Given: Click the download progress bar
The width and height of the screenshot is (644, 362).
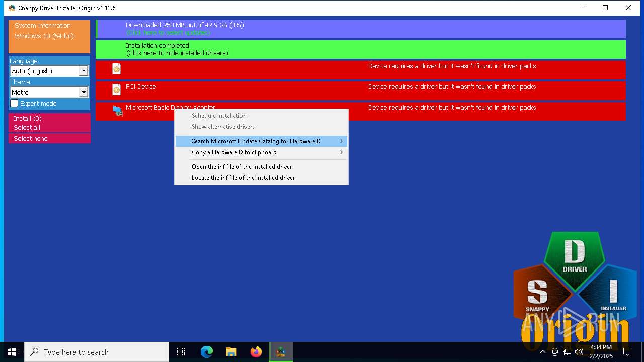Looking at the screenshot, I should coord(361,29).
